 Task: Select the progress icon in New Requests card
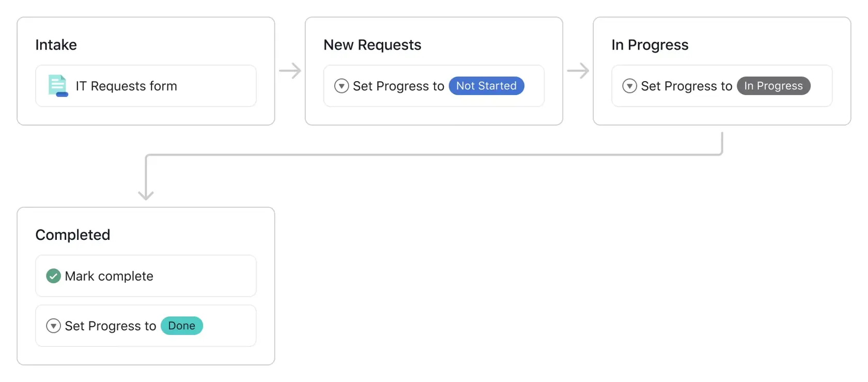tap(341, 86)
